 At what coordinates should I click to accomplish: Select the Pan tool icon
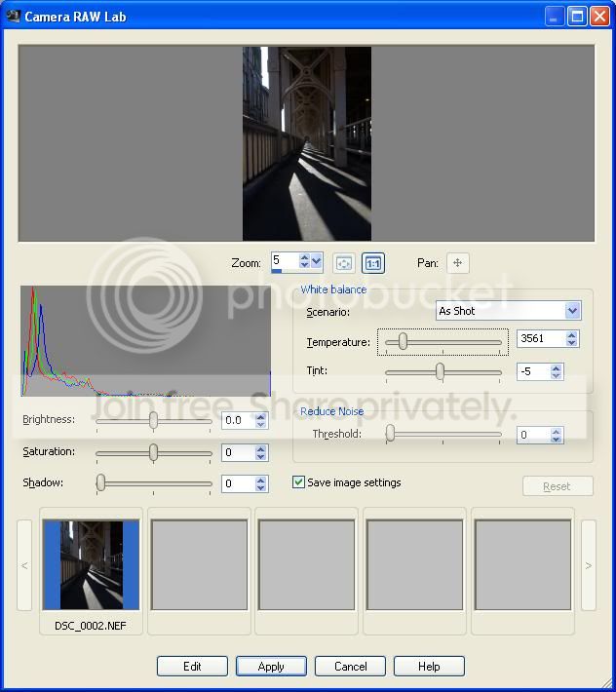(457, 263)
